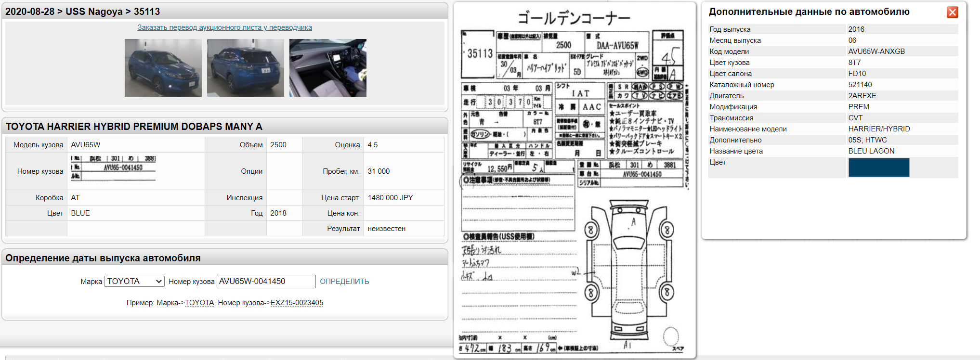
Task: Select the gearbox value AT
Action: pyautogui.click(x=75, y=198)
